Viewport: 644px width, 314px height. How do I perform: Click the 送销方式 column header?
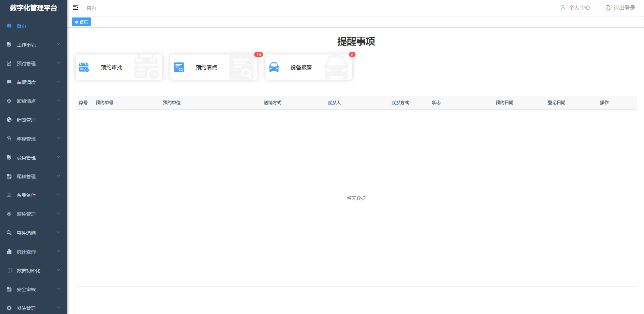coord(273,103)
